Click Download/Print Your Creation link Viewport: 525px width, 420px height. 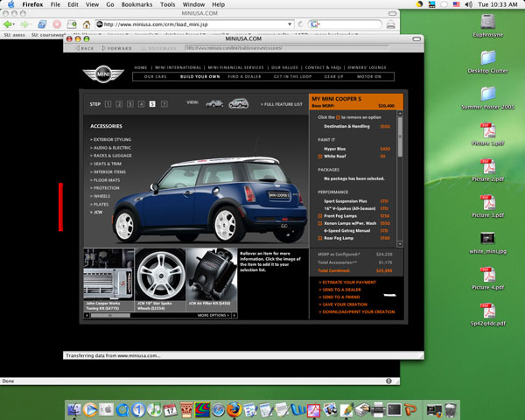pos(357,311)
